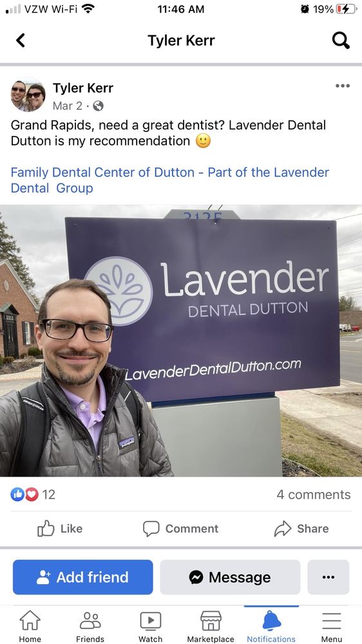Open post options three-dot menu
This screenshot has width=362, height=644.
click(342, 86)
